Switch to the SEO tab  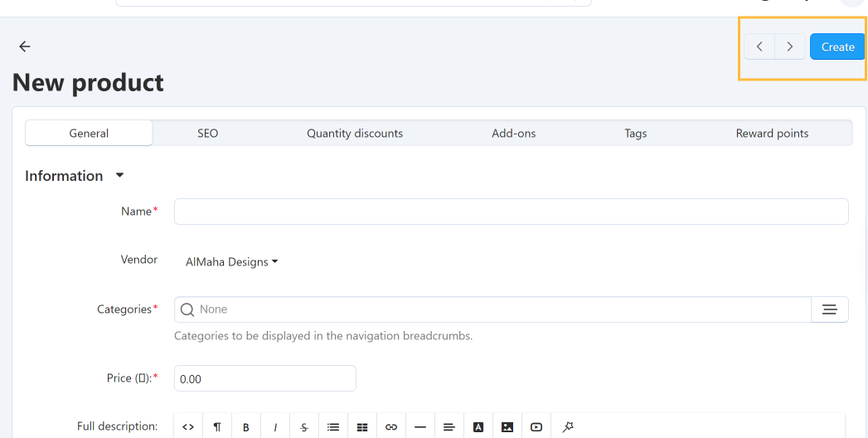(x=207, y=134)
